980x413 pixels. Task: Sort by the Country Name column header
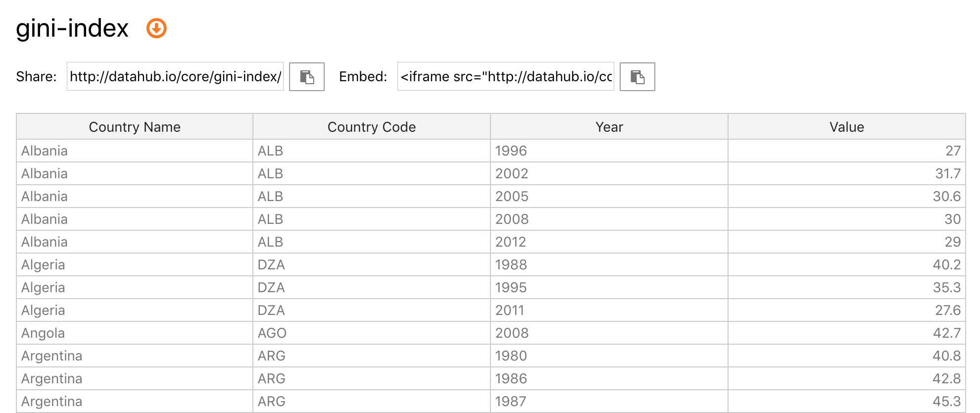pyautogui.click(x=135, y=127)
